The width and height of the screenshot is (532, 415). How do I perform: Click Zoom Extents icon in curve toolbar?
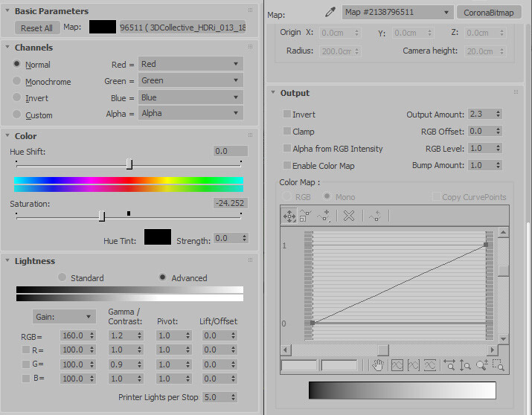click(x=397, y=365)
